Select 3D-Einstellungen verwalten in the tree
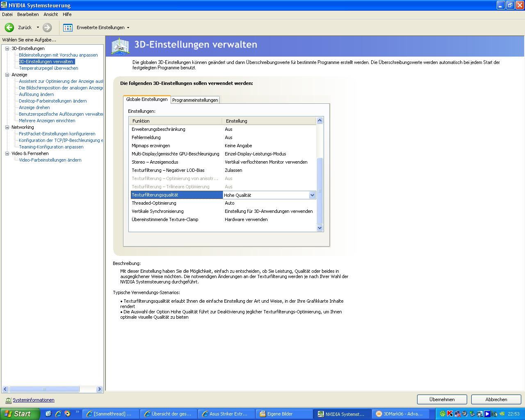This screenshot has width=525, height=420. (x=47, y=62)
